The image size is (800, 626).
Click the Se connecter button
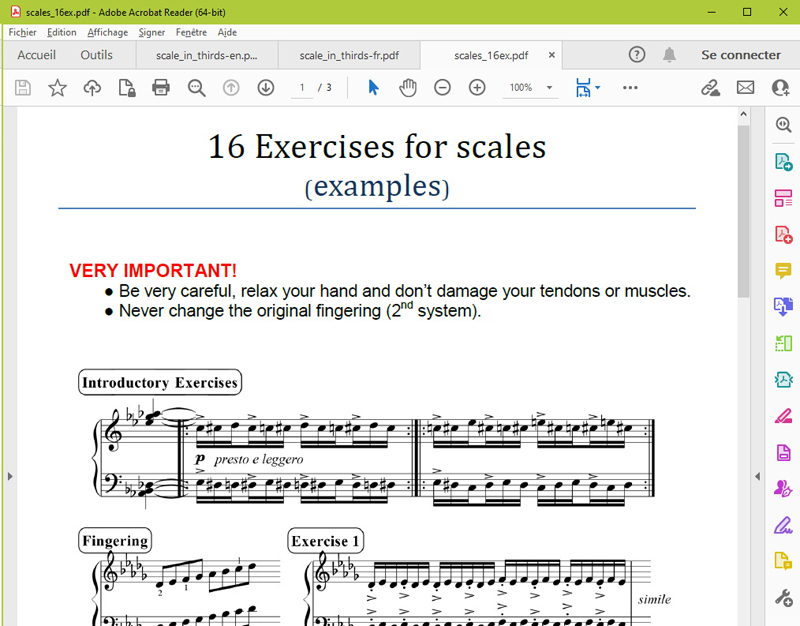click(x=740, y=55)
